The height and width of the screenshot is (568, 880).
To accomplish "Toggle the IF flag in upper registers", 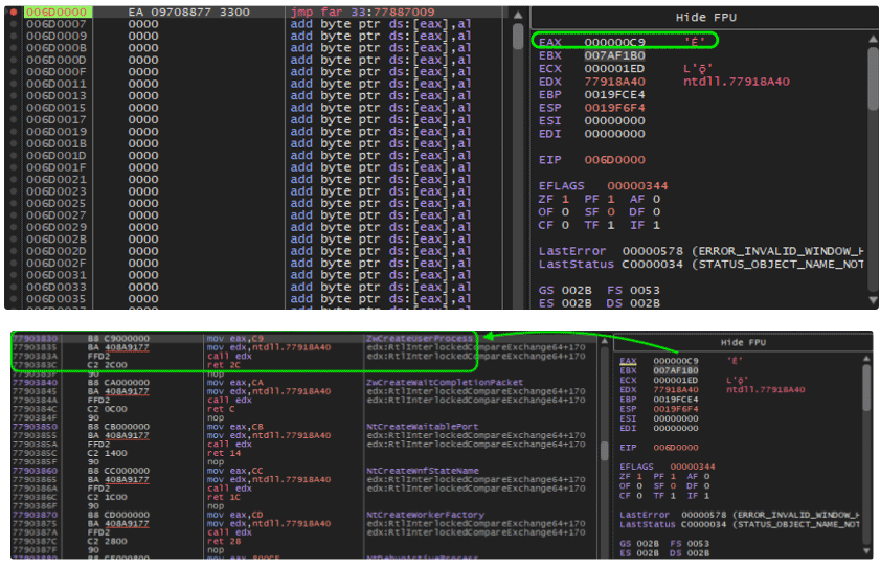I will 645,225.
